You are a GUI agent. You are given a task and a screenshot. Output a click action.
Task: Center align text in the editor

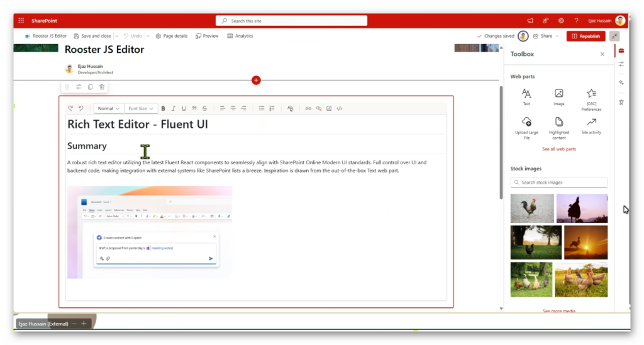coord(233,108)
